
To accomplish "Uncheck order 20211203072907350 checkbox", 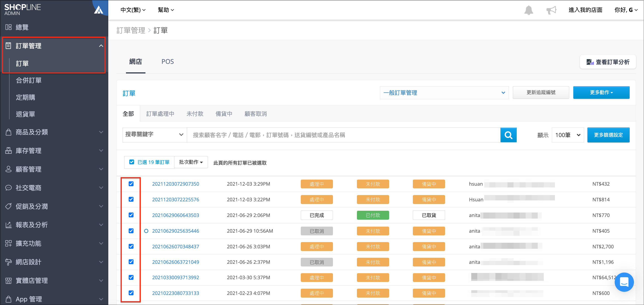I will 131,184.
